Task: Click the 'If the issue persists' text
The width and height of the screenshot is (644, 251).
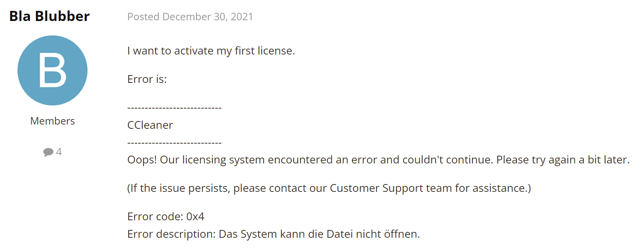Action: (179, 188)
